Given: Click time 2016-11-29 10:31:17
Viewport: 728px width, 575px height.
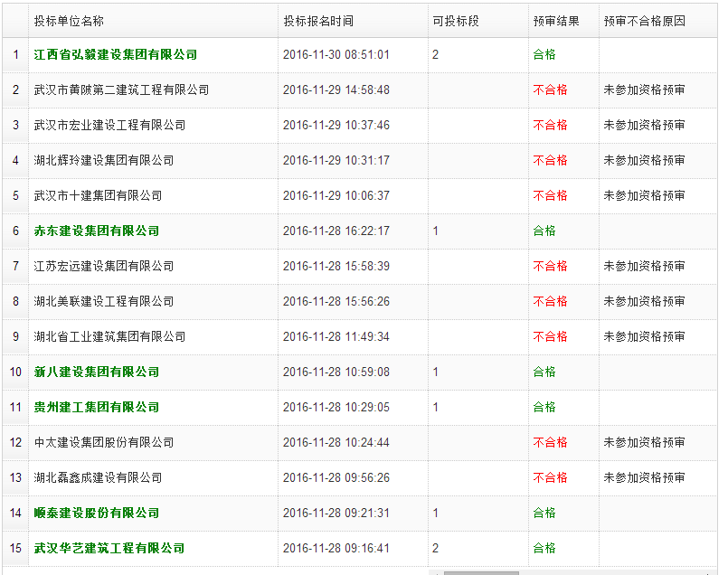Looking at the screenshot, I should pyautogui.click(x=336, y=161).
